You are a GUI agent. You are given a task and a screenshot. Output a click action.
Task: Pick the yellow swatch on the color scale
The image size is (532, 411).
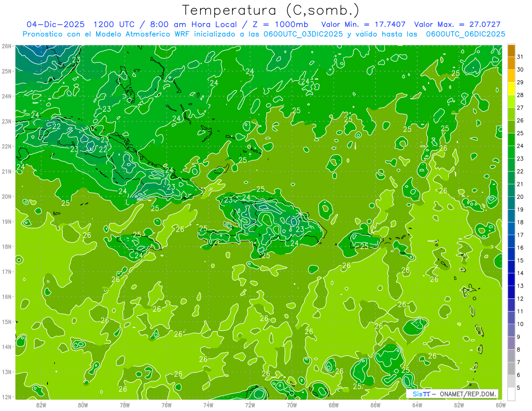[x=511, y=88]
